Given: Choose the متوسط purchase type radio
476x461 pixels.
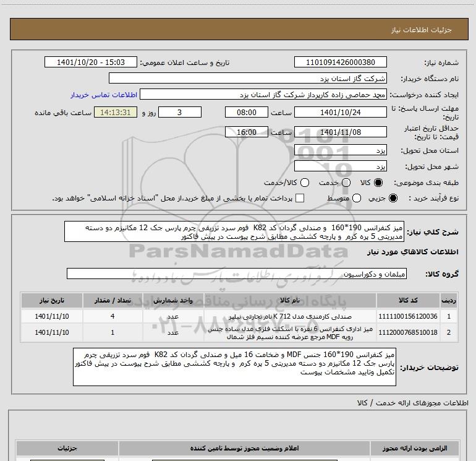Looking at the screenshot, I should coord(357,198).
